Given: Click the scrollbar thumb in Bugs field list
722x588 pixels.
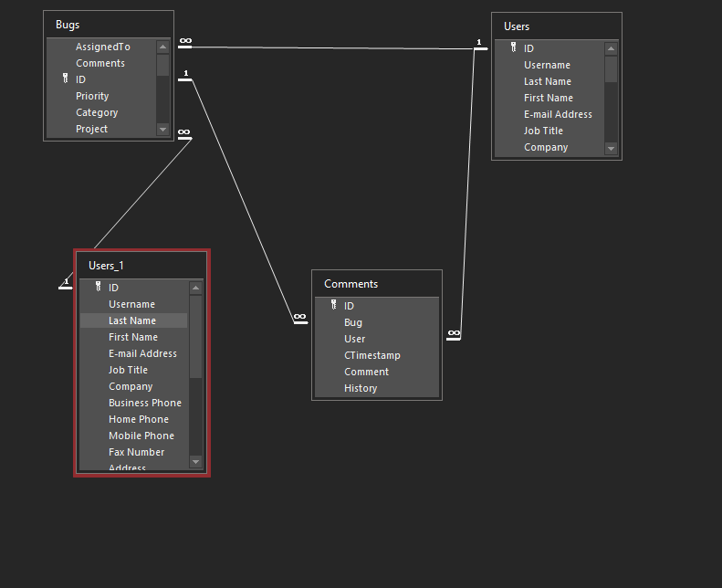Looking at the screenshot, I should pos(162,65).
